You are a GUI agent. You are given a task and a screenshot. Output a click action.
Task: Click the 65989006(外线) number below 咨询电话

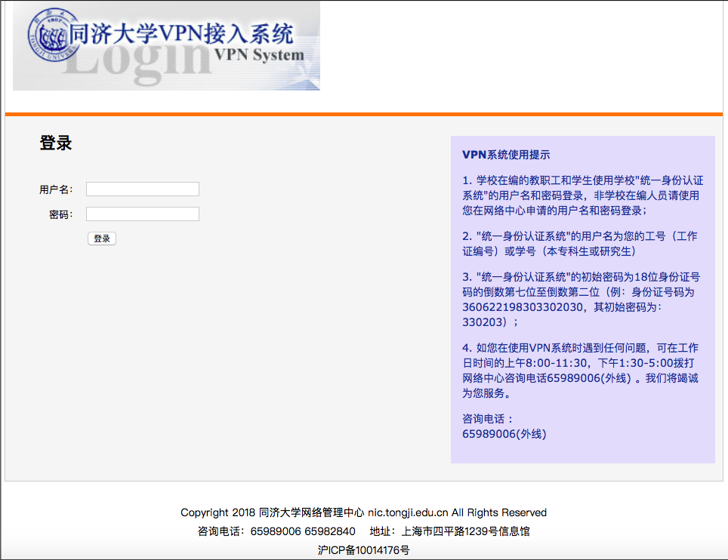(x=504, y=434)
